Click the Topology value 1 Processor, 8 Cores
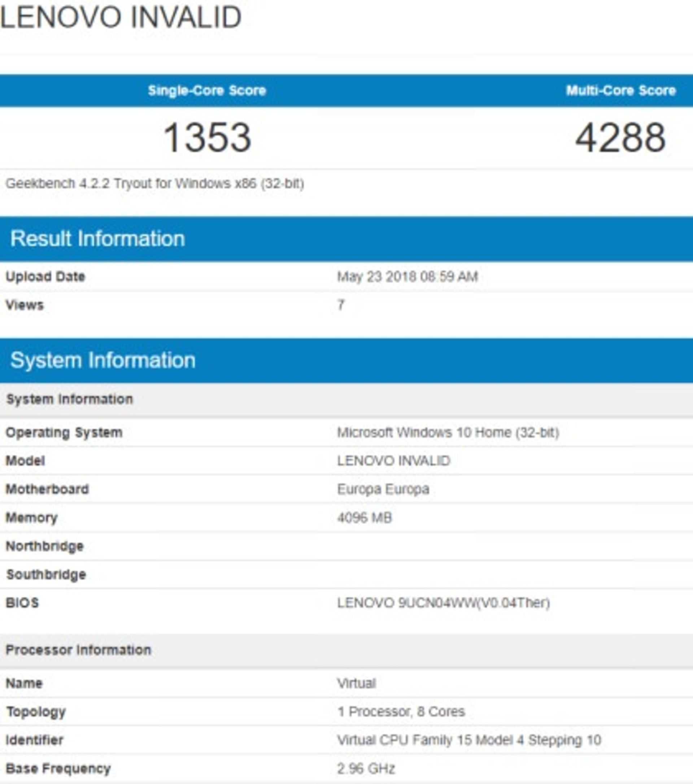 pos(401,711)
